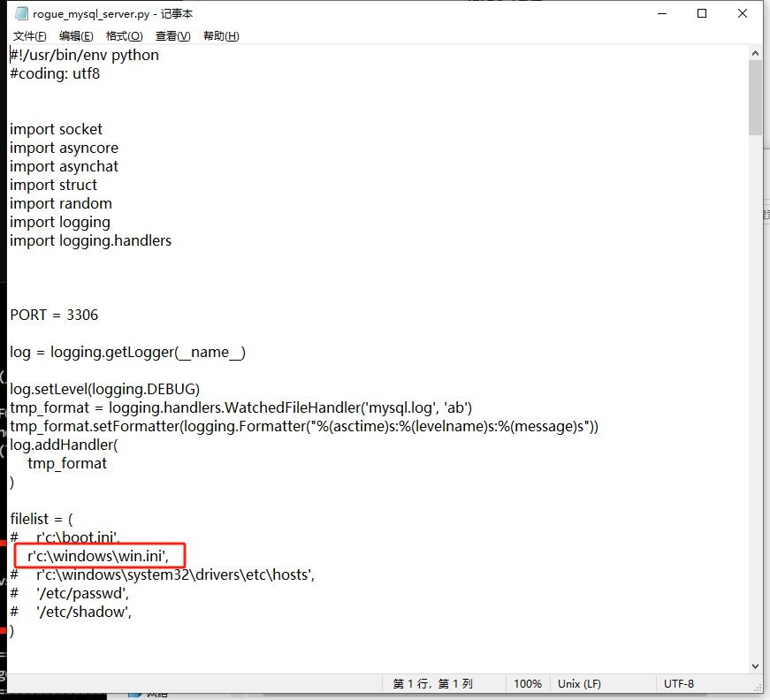770x700 pixels.
Task: Click the tmp_format.setFormatter line
Action: coord(304,426)
